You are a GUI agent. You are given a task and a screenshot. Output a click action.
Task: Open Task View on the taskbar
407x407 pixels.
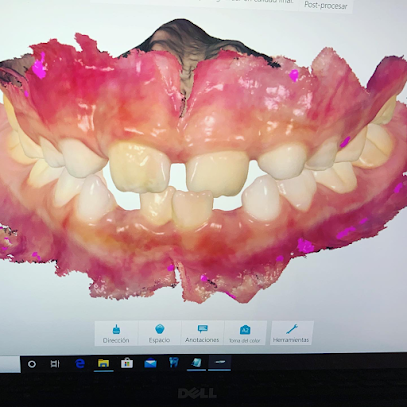coord(55,364)
